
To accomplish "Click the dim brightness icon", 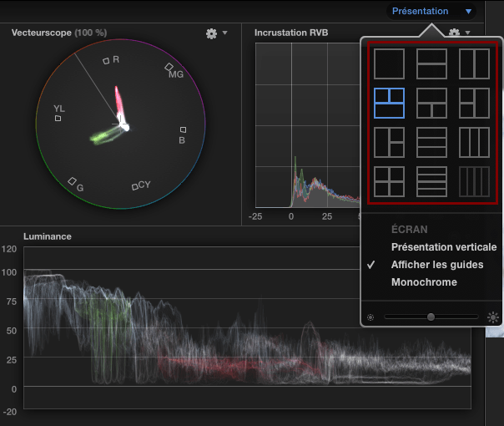I will pos(370,317).
